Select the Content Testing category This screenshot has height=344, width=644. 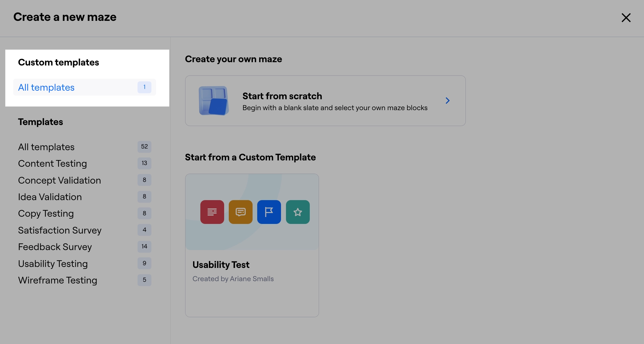coord(52,163)
